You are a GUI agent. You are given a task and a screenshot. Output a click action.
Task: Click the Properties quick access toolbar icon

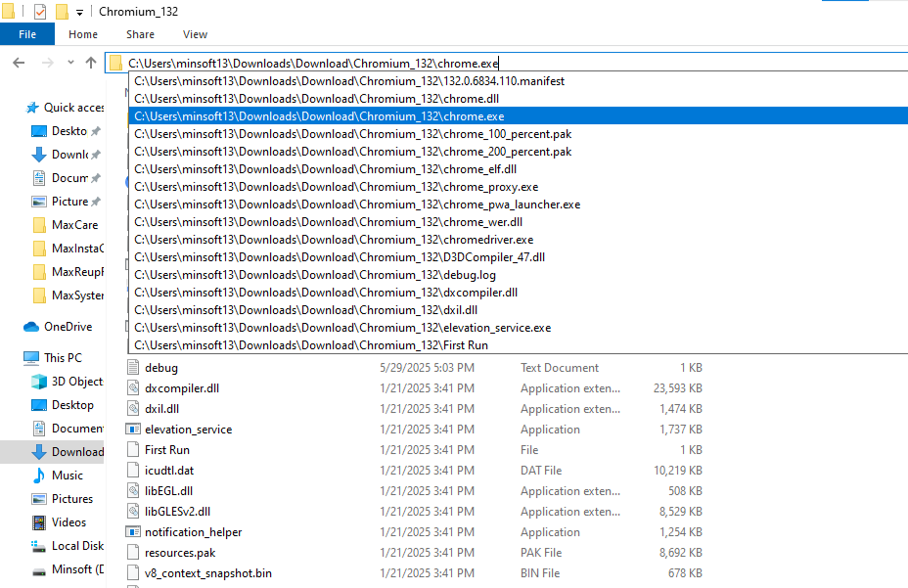[40, 11]
